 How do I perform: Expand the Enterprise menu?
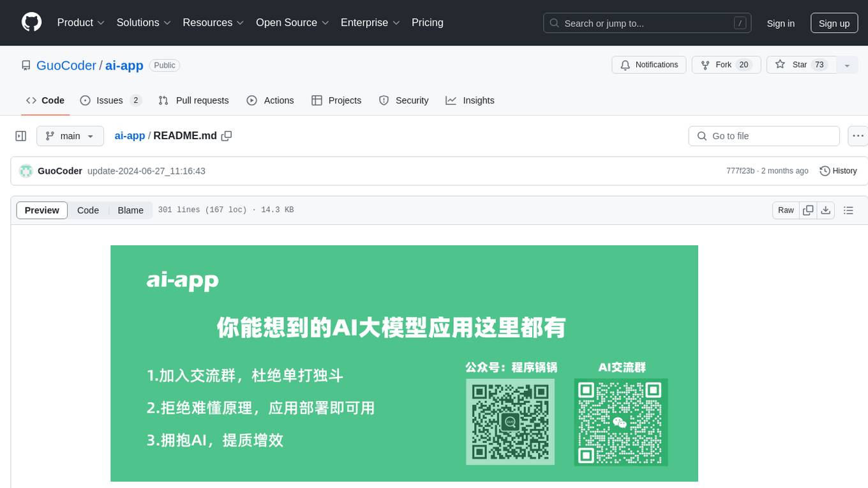click(x=370, y=22)
